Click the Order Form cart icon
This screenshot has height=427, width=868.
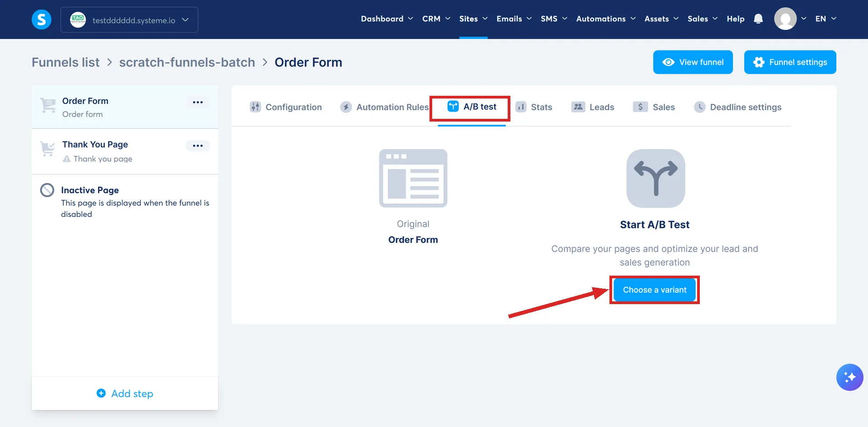tap(48, 105)
